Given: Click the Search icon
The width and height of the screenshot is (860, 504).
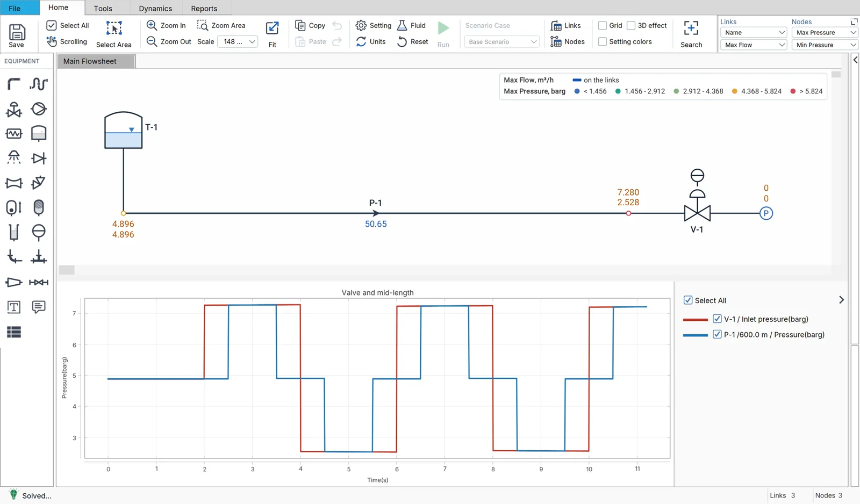Looking at the screenshot, I should 691,34.
